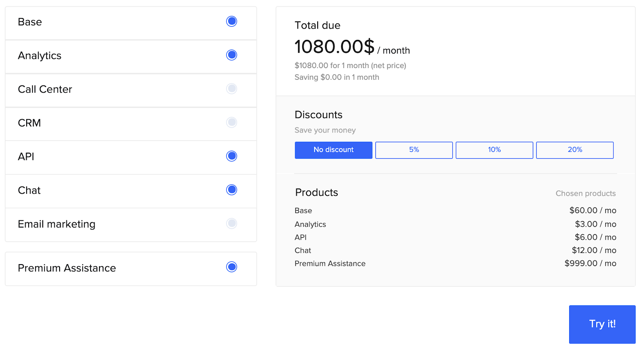Screen dimensions: 644x350
Task: Choose the 10% discount
Action: pos(494,150)
